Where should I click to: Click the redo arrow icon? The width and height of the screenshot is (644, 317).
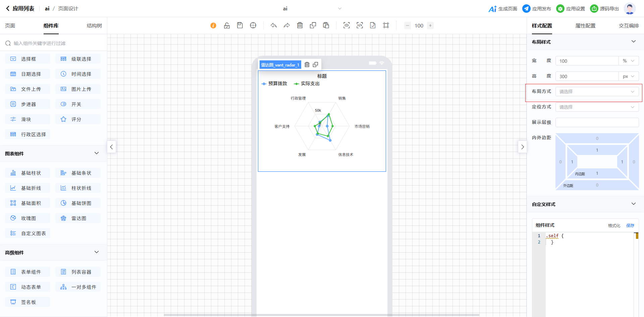click(x=287, y=25)
